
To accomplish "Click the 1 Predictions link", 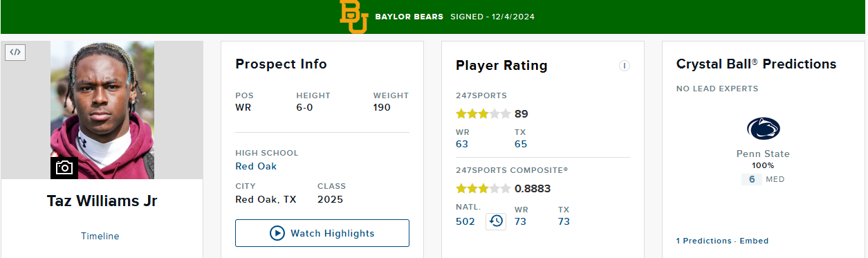I will coord(703,241).
